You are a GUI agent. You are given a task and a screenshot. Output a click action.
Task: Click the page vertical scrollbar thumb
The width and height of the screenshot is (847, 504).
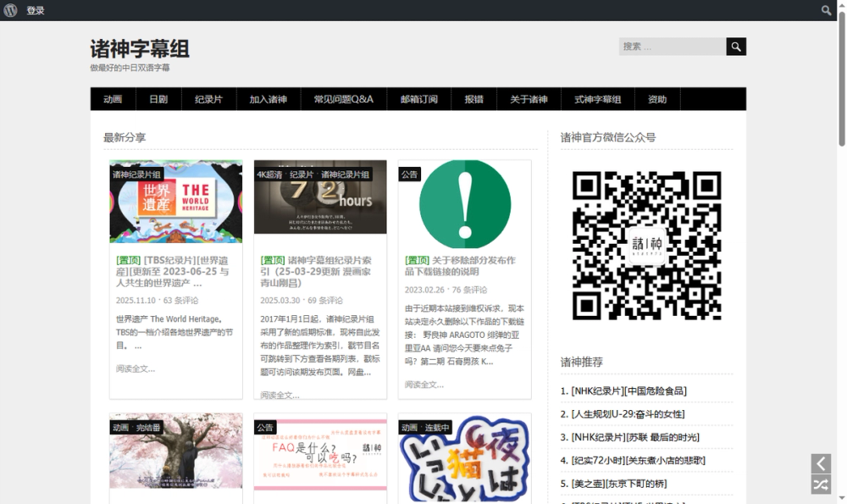point(842,78)
